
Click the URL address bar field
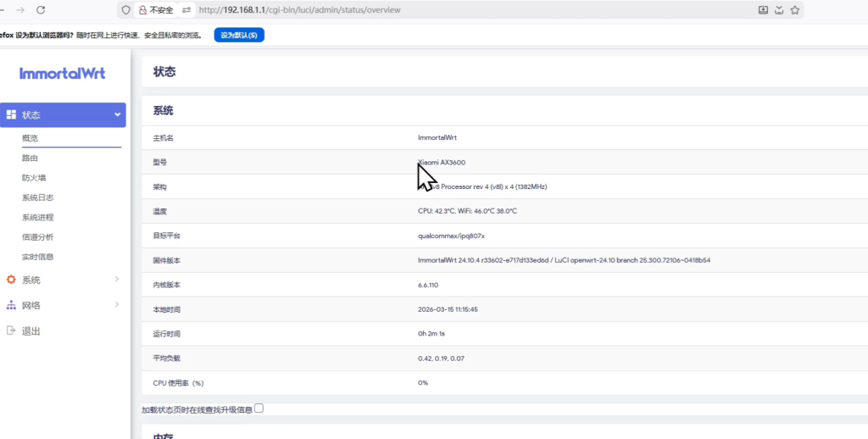(x=466, y=10)
